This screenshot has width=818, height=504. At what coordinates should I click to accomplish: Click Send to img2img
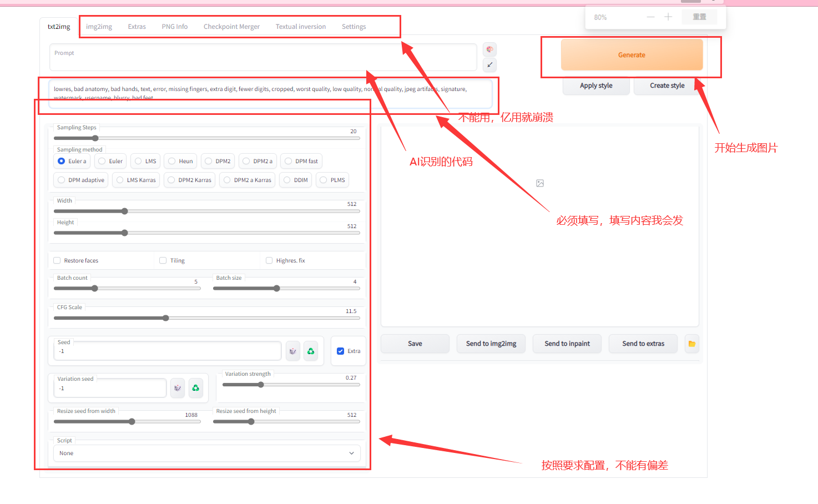pyautogui.click(x=491, y=344)
